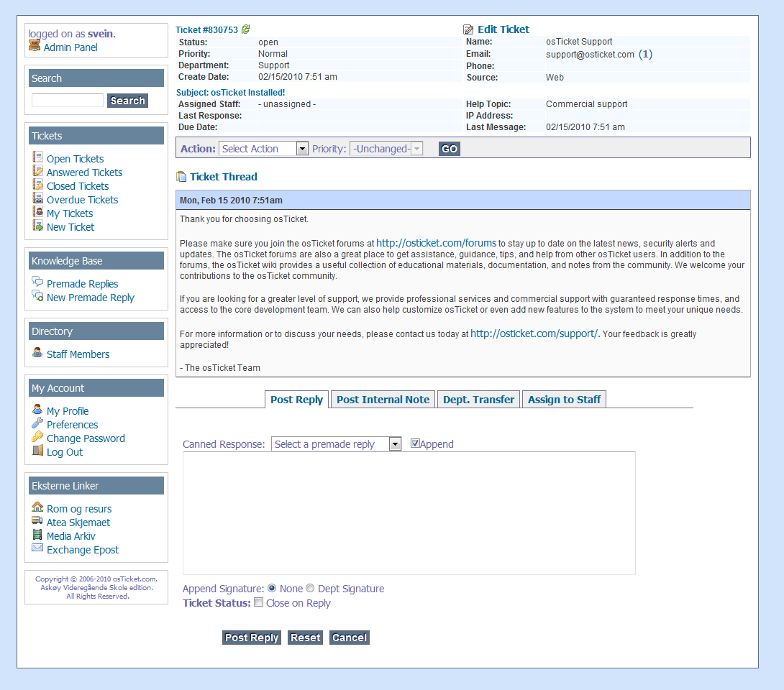Image resolution: width=784 pixels, height=690 pixels.
Task: Click the Admin Panel icon
Action: [35, 45]
